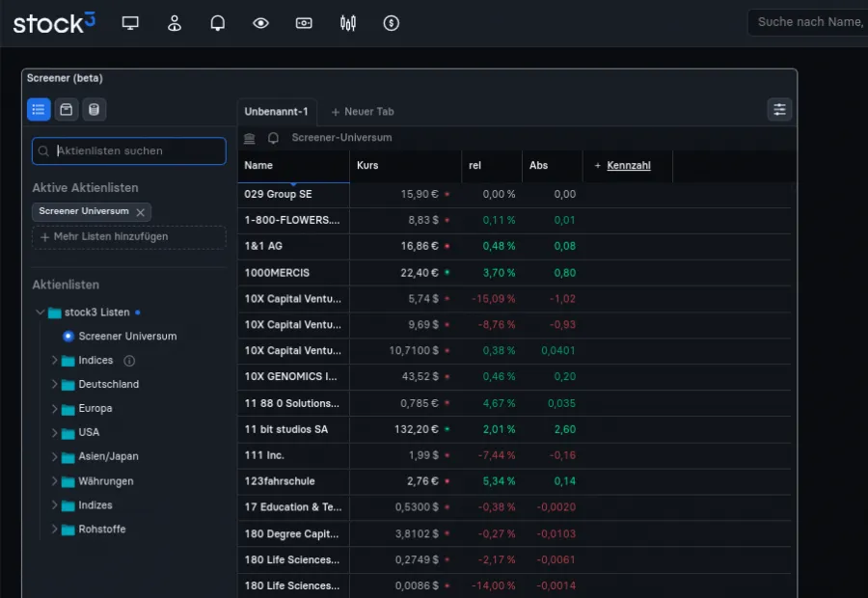Screen dimensions: 868x598
Task: Open the candlestick chart icon in header
Action: 348,23
